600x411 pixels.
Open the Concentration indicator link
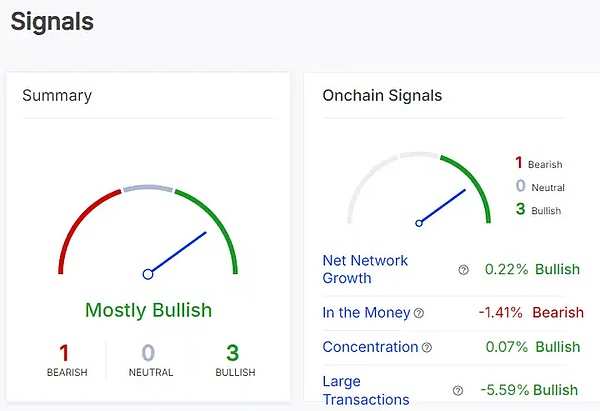370,347
